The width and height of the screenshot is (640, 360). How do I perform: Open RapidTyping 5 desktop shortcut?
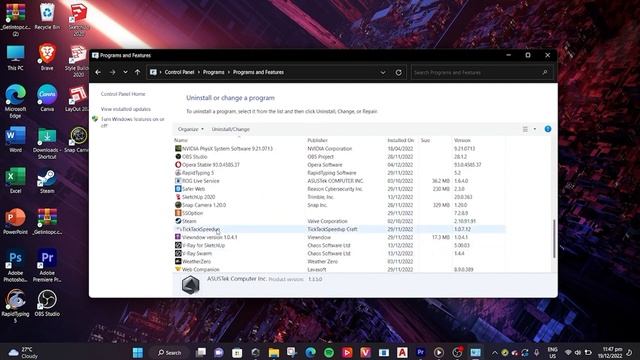(16, 307)
